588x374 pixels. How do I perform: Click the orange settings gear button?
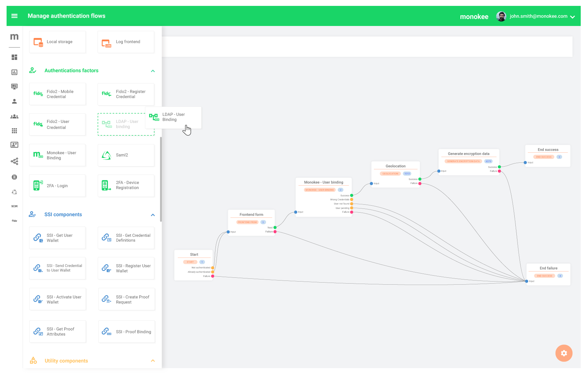coord(564,353)
